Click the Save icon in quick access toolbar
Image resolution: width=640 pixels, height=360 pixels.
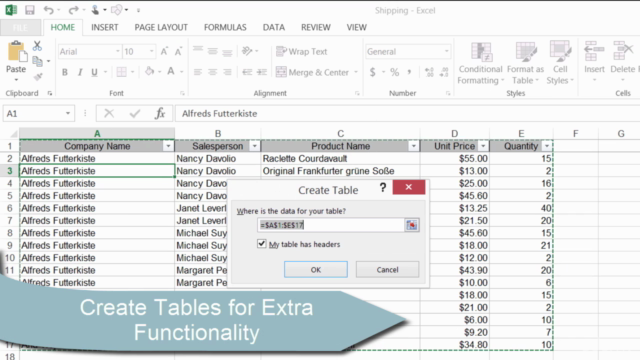pos(29,10)
